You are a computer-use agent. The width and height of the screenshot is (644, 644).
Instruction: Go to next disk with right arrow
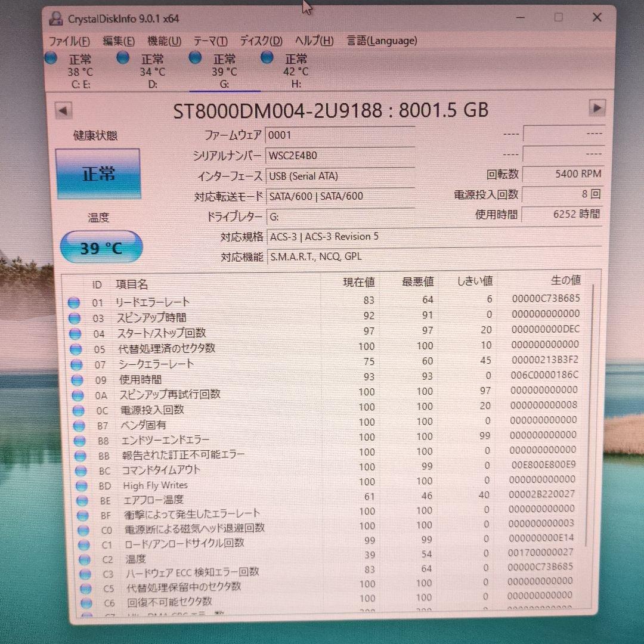[597, 109]
